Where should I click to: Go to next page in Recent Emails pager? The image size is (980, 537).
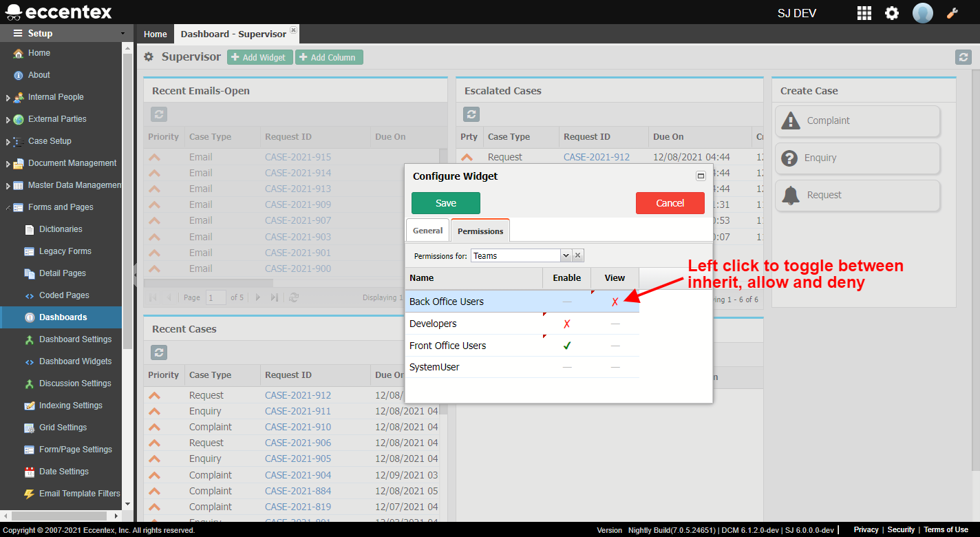(x=258, y=297)
